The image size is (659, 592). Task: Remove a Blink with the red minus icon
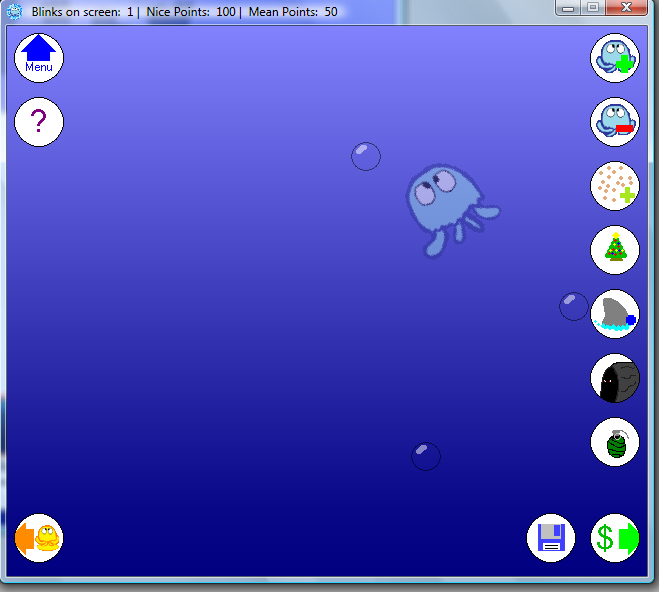point(614,122)
